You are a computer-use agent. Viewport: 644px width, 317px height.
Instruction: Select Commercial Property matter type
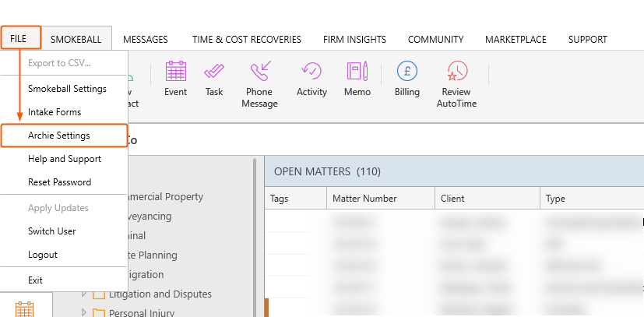pyautogui.click(x=166, y=197)
